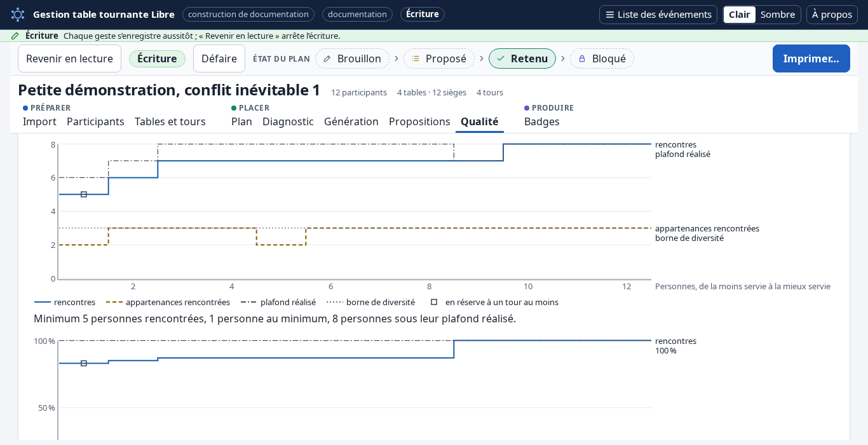868x445 pixels.
Task: Set plan state to Bloqué
Action: [602, 58]
